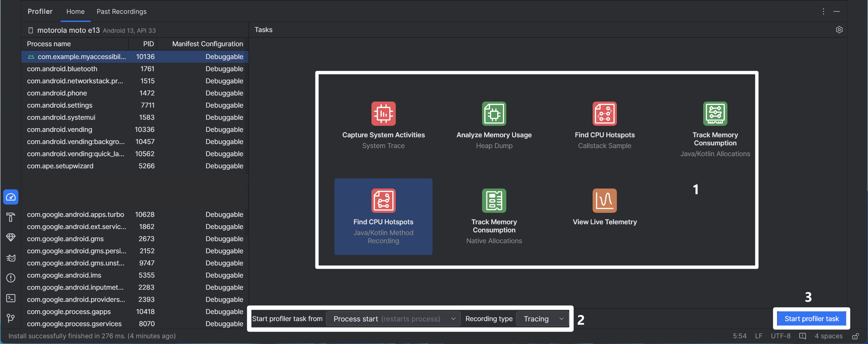This screenshot has height=344, width=868.
Task: Sort by PID column header
Action: point(143,44)
